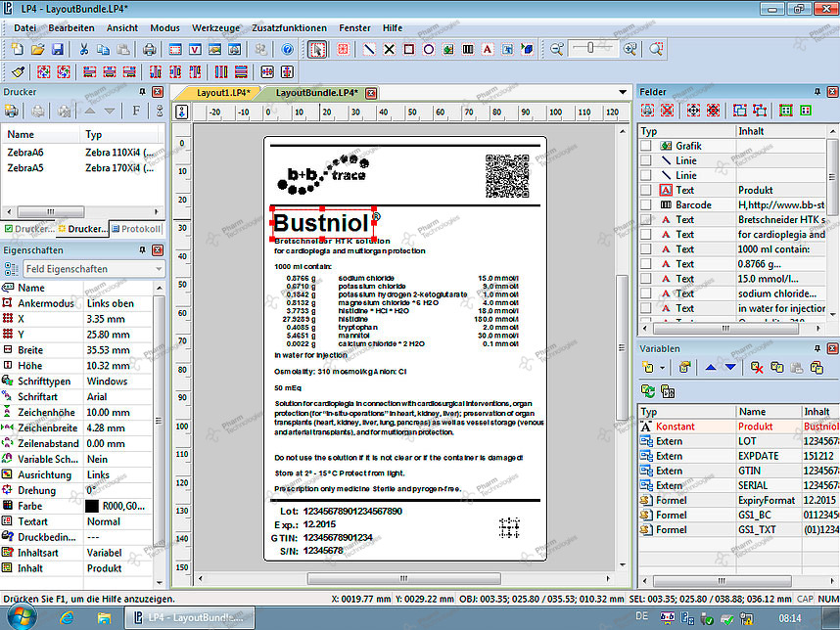Click the Inhalt column header in Felder
Viewport: 840px width, 630px height.
(x=781, y=131)
